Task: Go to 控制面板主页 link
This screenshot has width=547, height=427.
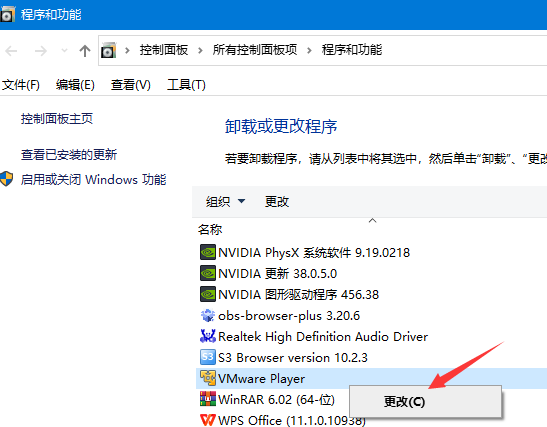Action: click(x=57, y=119)
